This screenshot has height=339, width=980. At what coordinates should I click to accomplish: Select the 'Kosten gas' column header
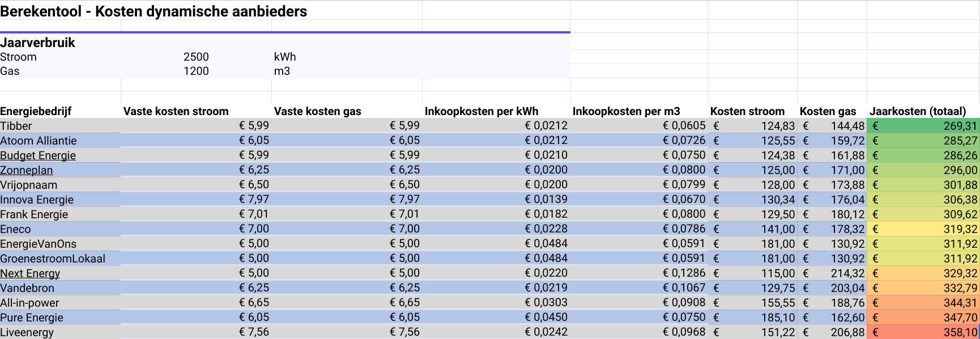tap(828, 111)
